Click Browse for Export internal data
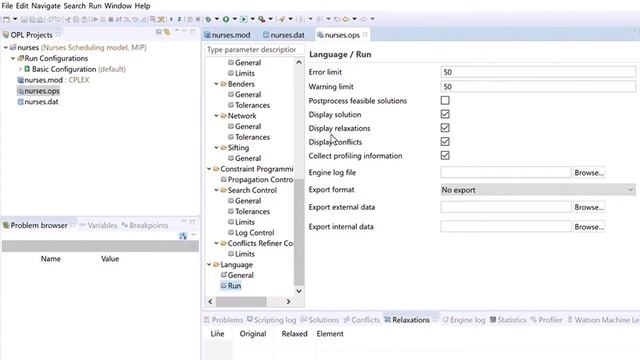The height and width of the screenshot is (360, 640). coord(589,227)
